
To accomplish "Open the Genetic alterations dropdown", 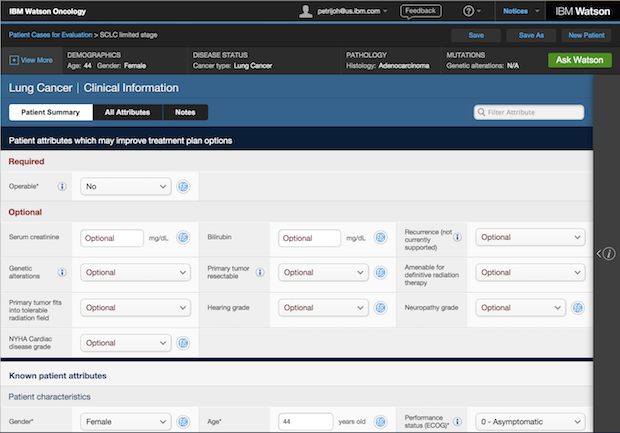I will pyautogui.click(x=136, y=272).
